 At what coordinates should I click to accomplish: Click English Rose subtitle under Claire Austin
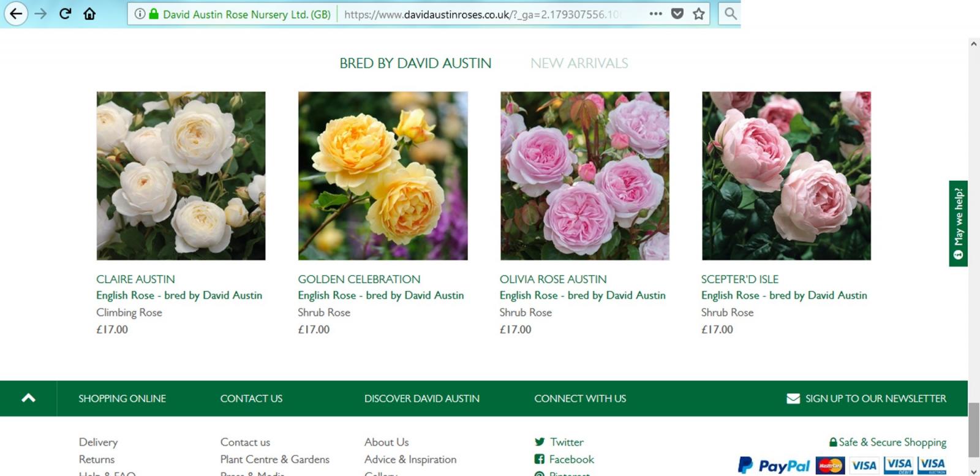click(179, 295)
